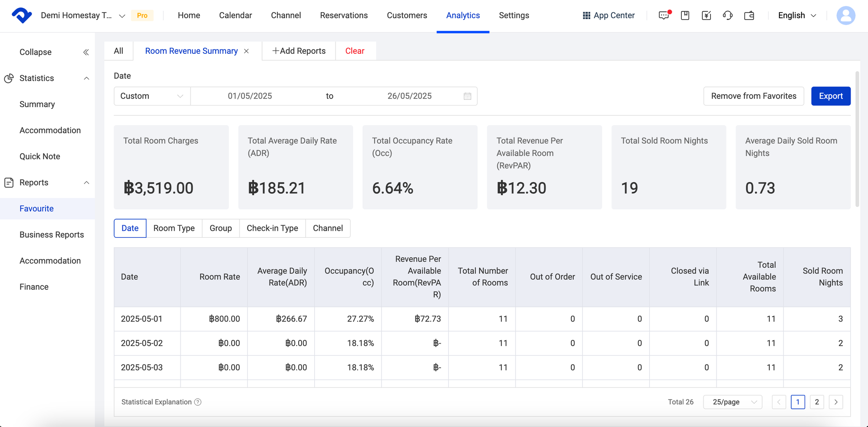Open the Custom date range dropdown
This screenshot has height=427, width=868.
click(151, 96)
